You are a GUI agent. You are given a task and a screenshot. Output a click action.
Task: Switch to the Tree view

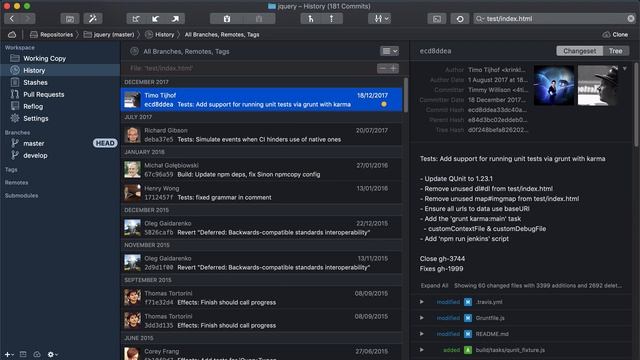pyautogui.click(x=616, y=51)
